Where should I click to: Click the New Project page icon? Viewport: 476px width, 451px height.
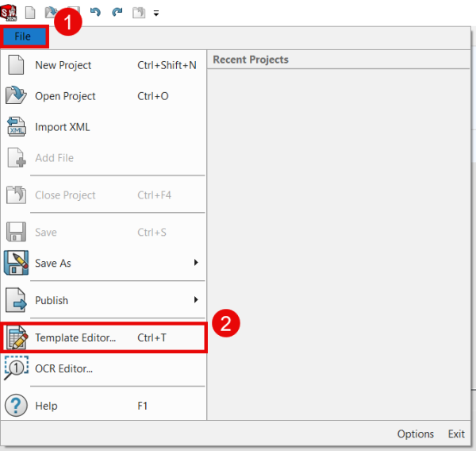17,65
